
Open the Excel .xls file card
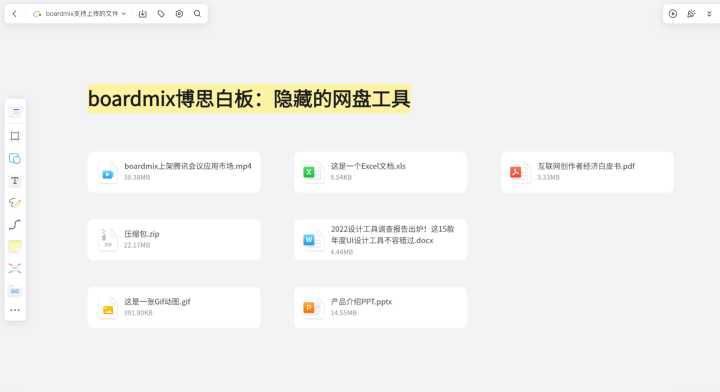pos(380,172)
